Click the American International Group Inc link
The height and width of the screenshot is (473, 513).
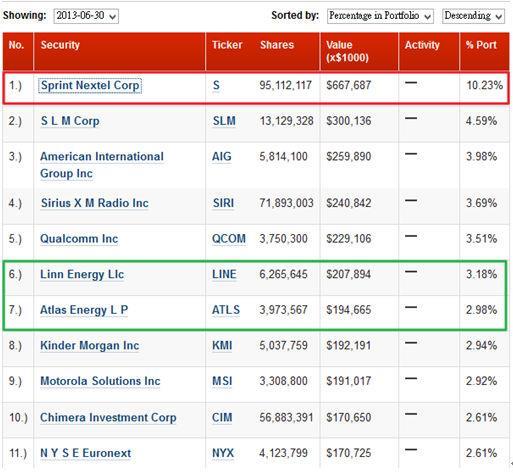tap(102, 165)
